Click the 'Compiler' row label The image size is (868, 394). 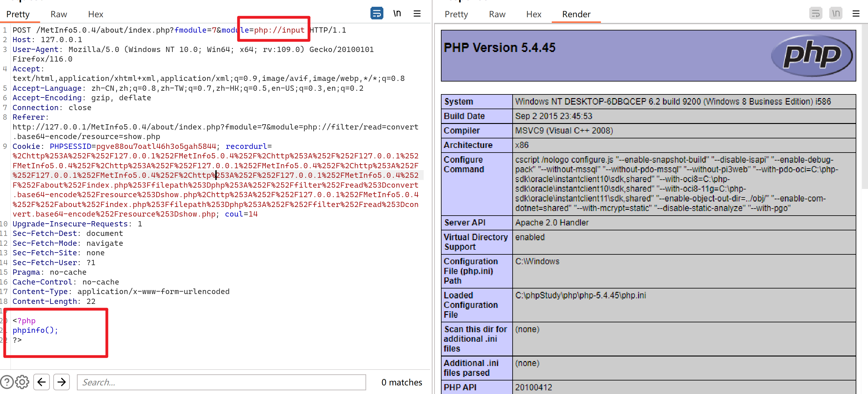[x=461, y=130]
